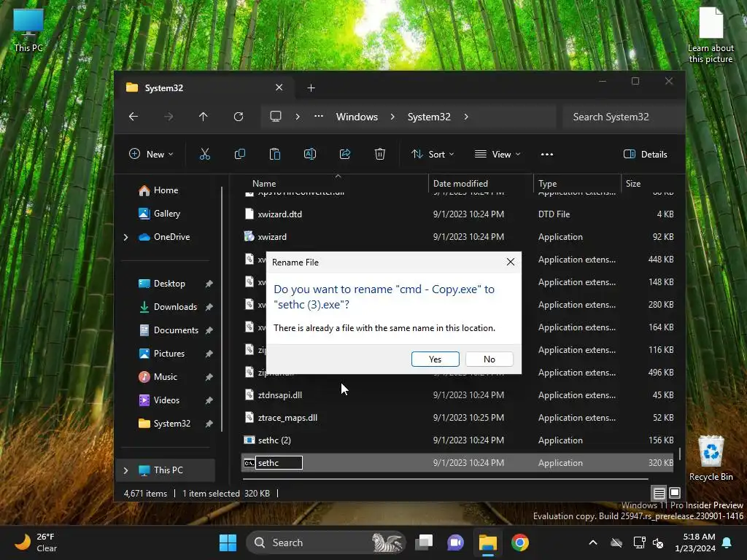The height and width of the screenshot is (560, 747).
Task: Open the Sort dropdown menu
Action: 433,155
